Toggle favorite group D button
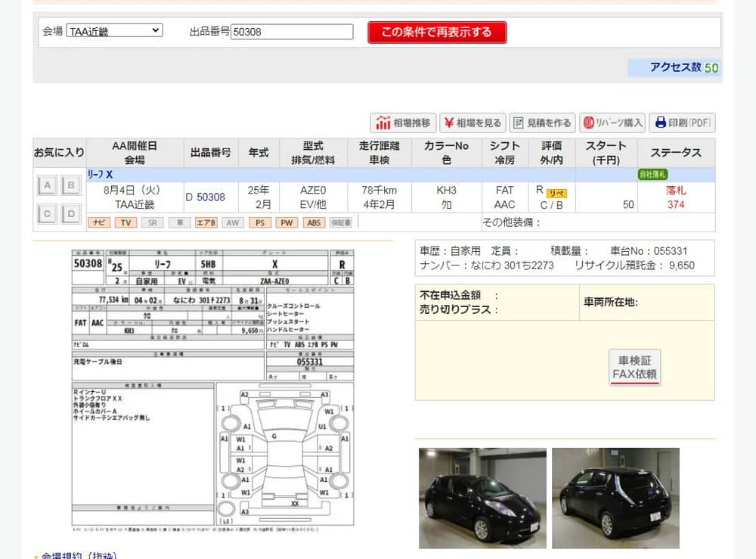The height and width of the screenshot is (559, 756). pyautogui.click(x=71, y=214)
